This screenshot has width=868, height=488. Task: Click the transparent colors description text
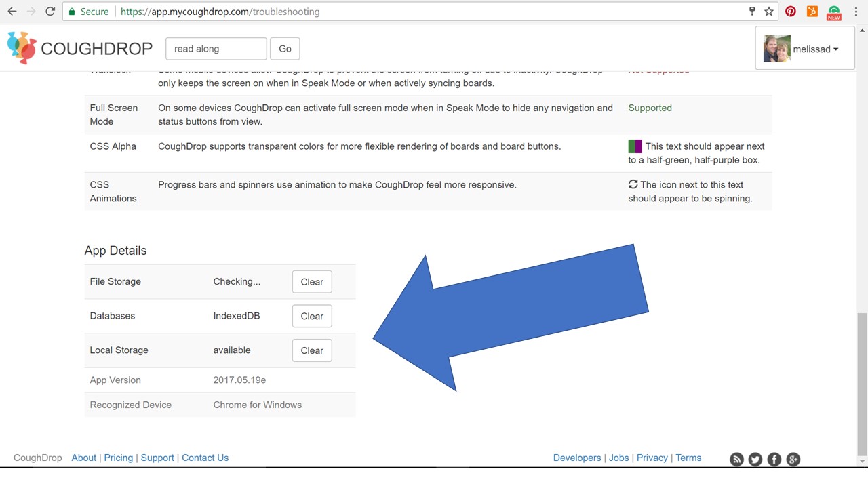359,146
